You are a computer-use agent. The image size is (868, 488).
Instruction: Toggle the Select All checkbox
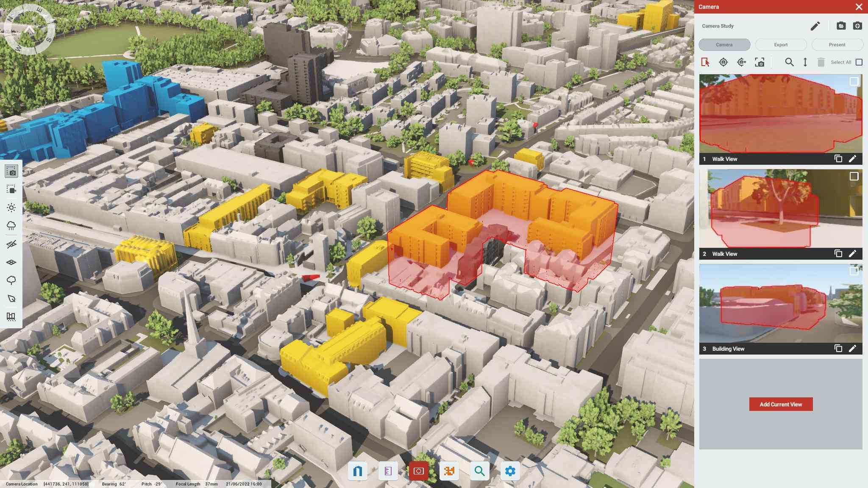click(860, 62)
